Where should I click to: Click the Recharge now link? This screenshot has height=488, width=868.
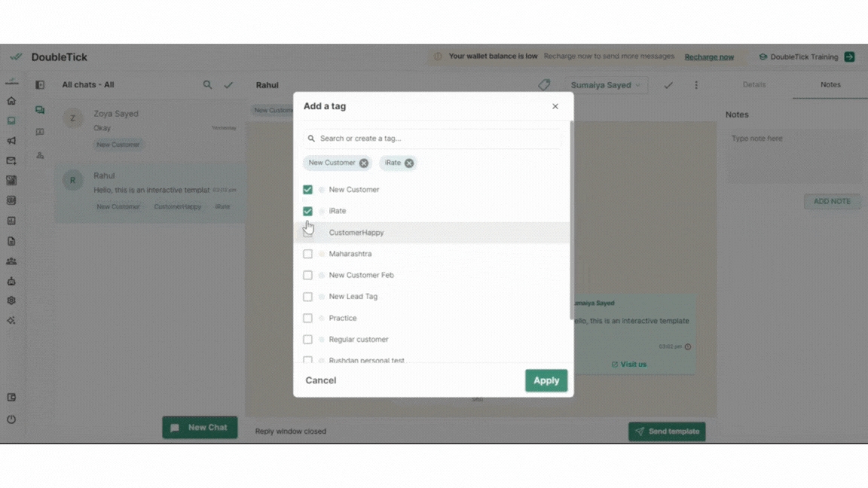click(x=709, y=57)
